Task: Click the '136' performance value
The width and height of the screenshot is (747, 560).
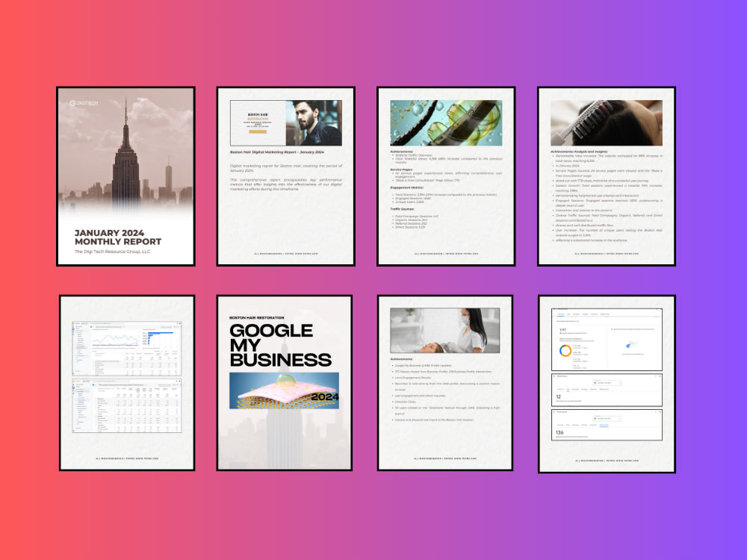Action: tap(560, 432)
